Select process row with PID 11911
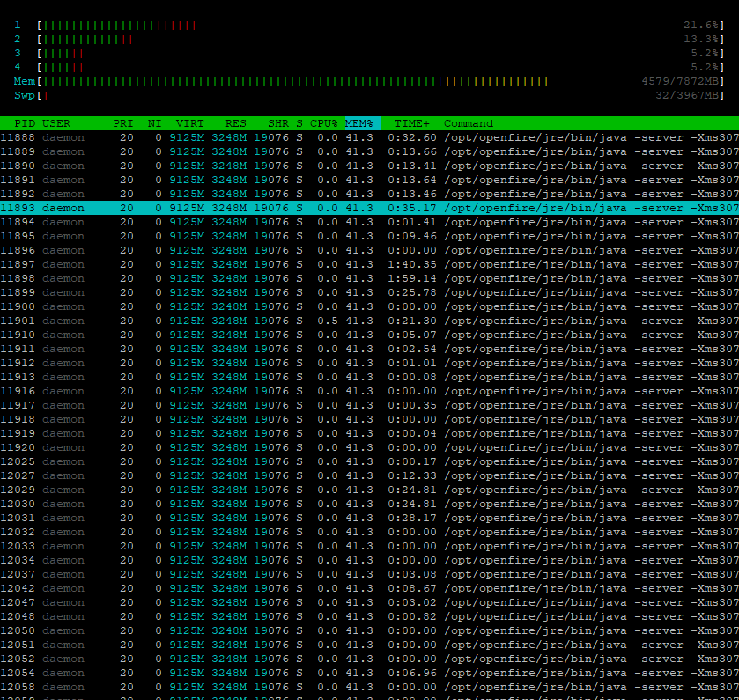Image resolution: width=739 pixels, height=700 pixels. pyautogui.click(x=370, y=349)
